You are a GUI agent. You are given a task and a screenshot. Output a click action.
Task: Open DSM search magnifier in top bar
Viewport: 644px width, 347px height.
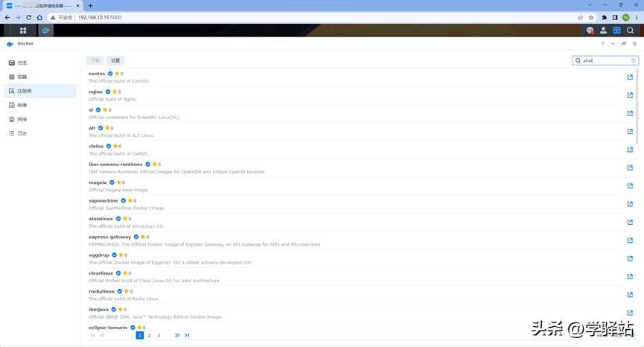tap(630, 31)
